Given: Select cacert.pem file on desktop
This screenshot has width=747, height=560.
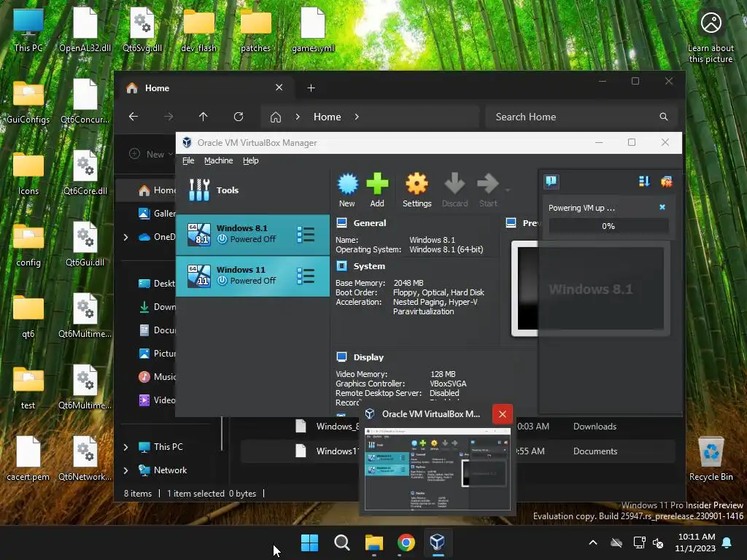Looking at the screenshot, I should tap(28, 459).
